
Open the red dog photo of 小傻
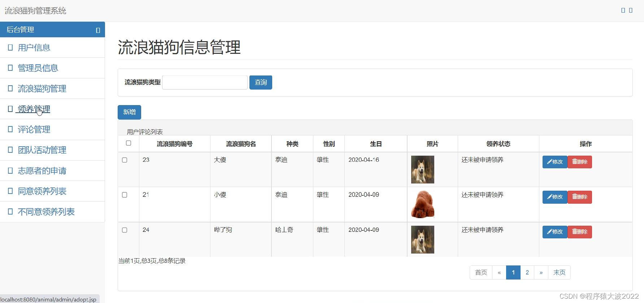click(x=422, y=204)
